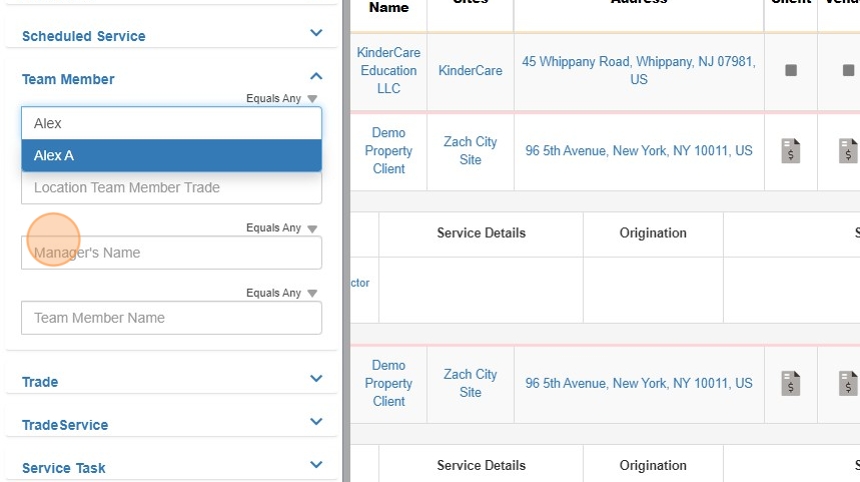Image resolution: width=860 pixels, height=482 pixels.
Task: Click grey client square in KinderCare row
Action: point(791,71)
